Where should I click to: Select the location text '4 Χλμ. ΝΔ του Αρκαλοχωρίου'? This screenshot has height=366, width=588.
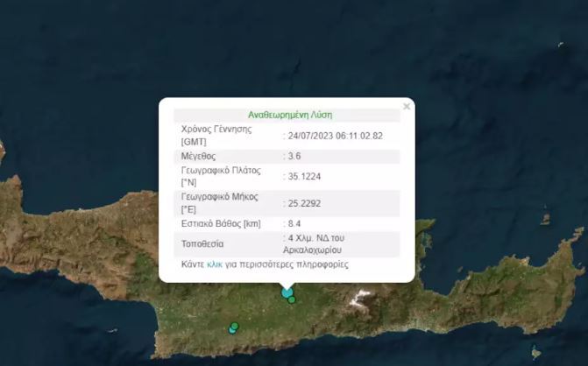(322, 243)
